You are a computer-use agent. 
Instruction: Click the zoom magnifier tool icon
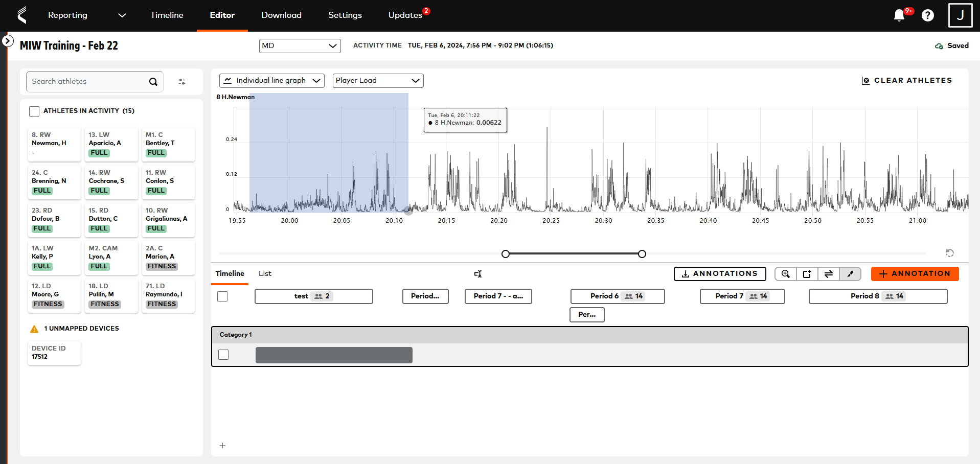point(786,274)
